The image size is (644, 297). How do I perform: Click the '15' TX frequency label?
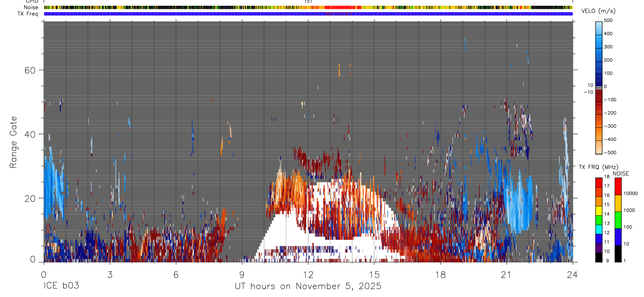click(607, 205)
